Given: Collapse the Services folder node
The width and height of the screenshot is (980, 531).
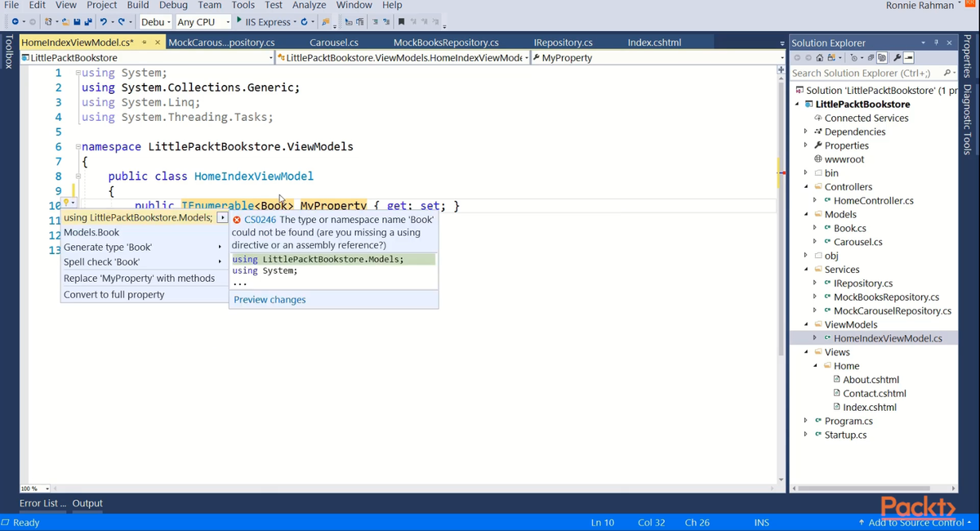Looking at the screenshot, I should 806,269.
